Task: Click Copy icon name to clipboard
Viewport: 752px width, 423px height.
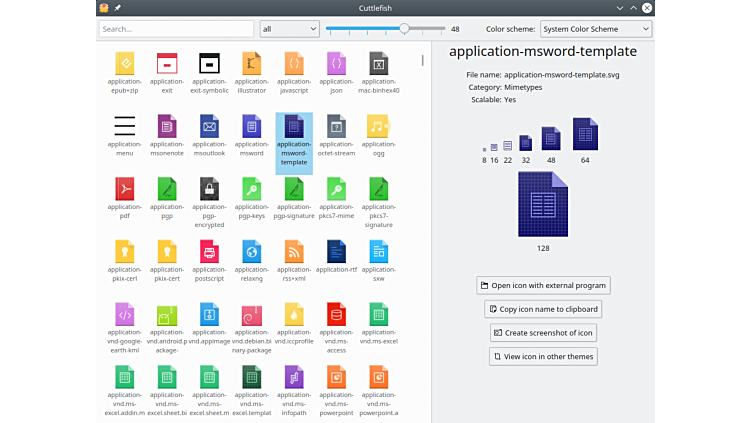Action: point(543,309)
